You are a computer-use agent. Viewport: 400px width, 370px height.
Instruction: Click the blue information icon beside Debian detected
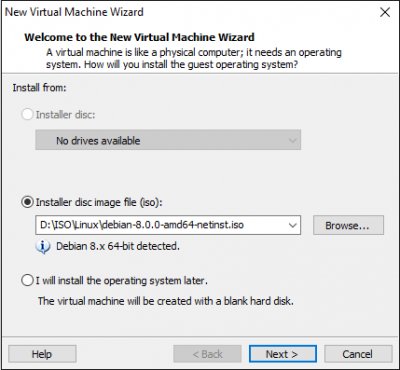click(43, 247)
